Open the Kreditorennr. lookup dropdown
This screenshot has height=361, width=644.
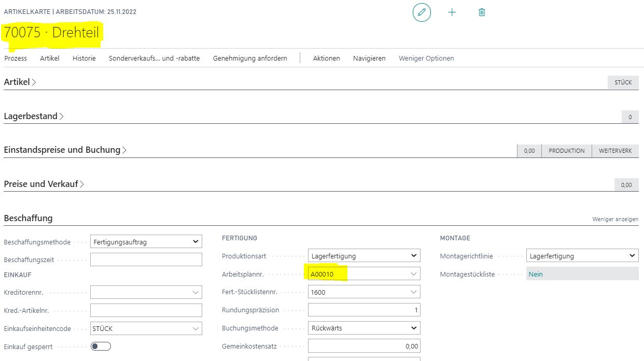(195, 292)
